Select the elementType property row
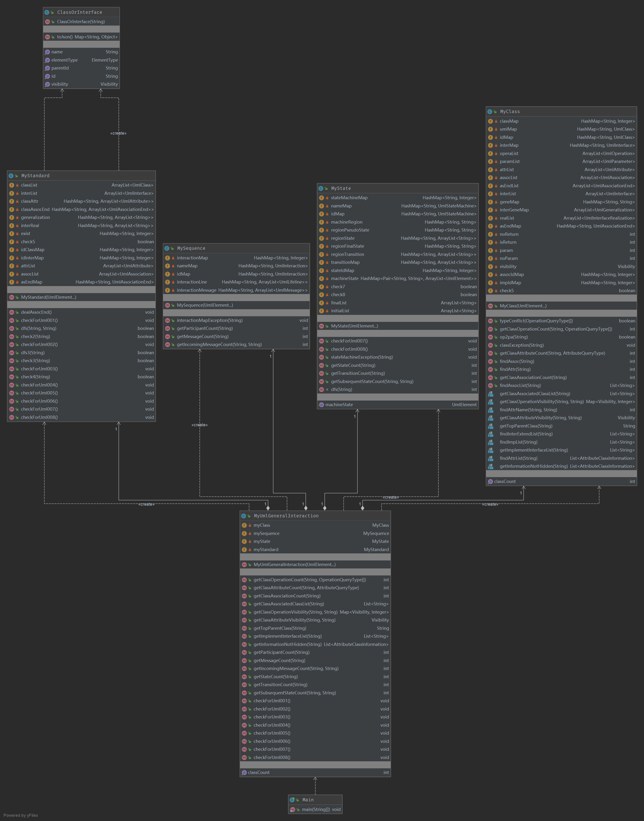This screenshot has height=821, width=644. coord(65,60)
